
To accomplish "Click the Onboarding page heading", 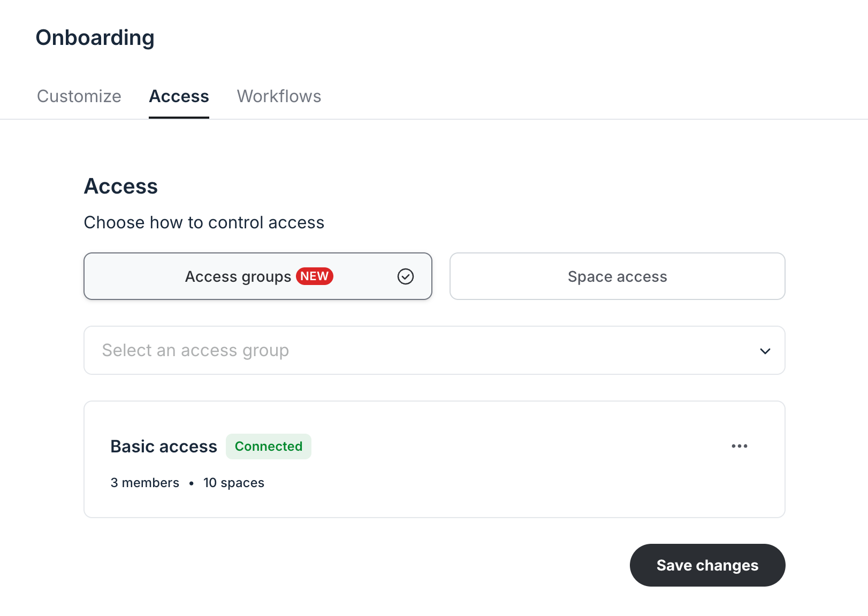I will pyautogui.click(x=95, y=37).
